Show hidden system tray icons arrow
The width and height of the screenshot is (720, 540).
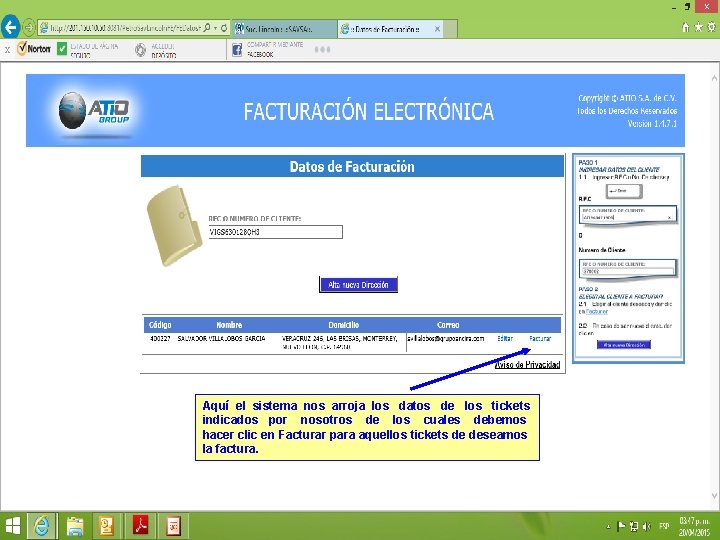pos(609,527)
